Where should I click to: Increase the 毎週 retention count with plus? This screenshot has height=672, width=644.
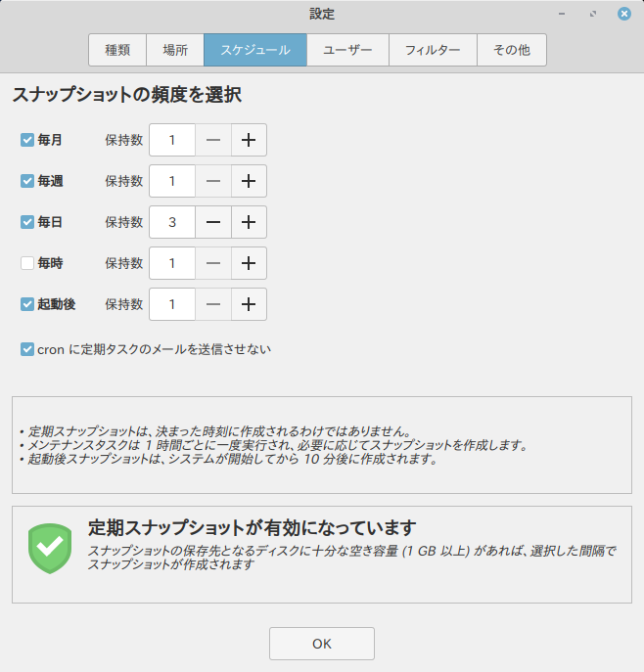(249, 181)
